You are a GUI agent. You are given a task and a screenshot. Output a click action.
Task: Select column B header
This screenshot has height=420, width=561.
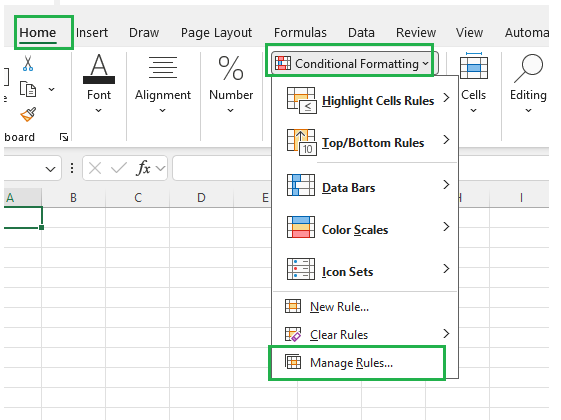click(x=73, y=197)
